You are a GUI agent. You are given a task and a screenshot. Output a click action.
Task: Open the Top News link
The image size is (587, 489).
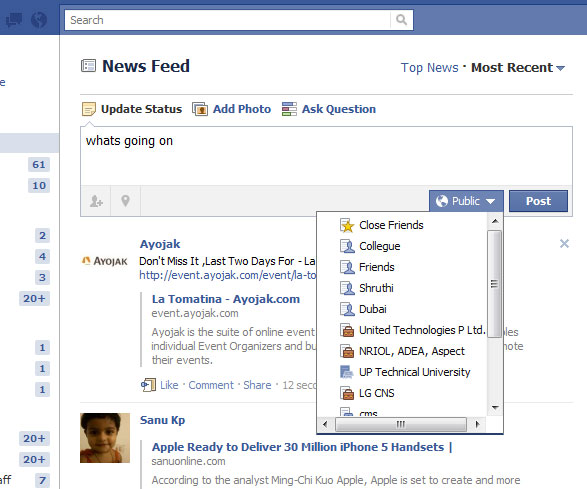[x=429, y=68]
